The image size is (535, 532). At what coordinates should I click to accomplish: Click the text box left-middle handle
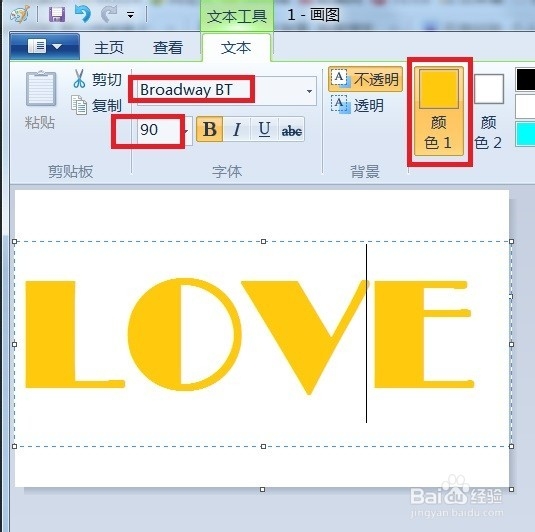click(x=15, y=344)
